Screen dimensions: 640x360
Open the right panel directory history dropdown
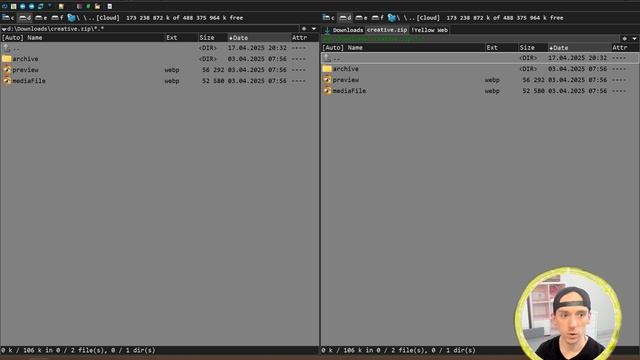[x=634, y=39]
